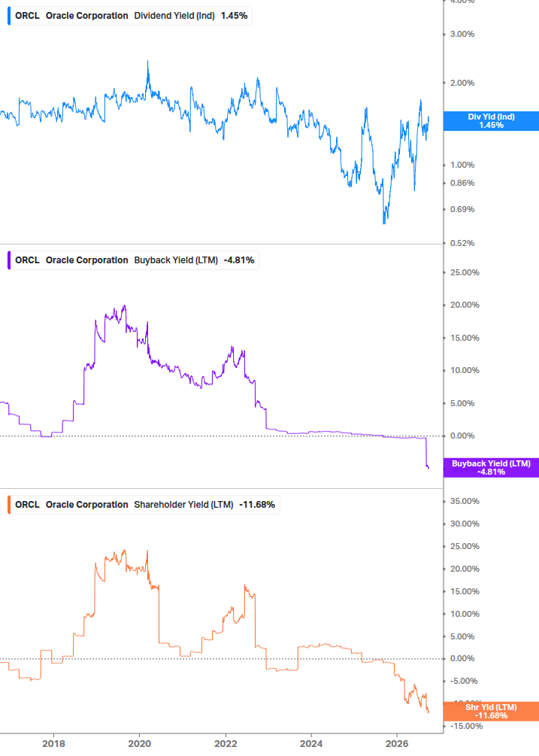This screenshot has width=539, height=756.
Task: Click the 25.00% axis label in buyback chart
Action: (x=465, y=273)
